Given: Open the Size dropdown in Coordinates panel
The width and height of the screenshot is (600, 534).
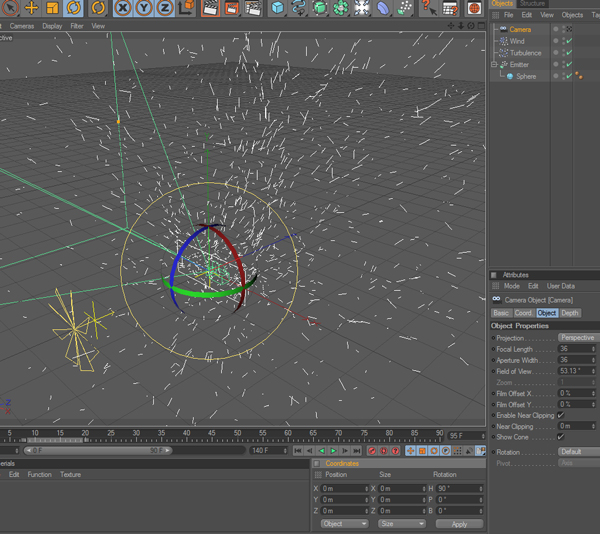Looking at the screenshot, I should (400, 524).
